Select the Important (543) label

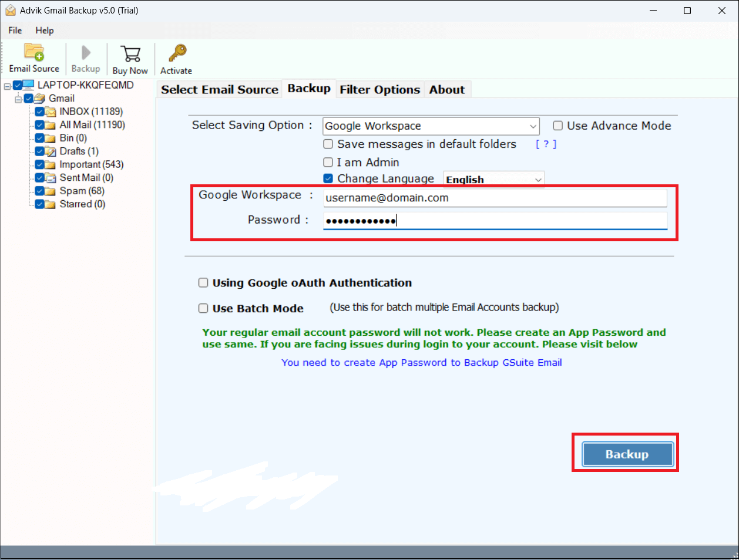92,165
